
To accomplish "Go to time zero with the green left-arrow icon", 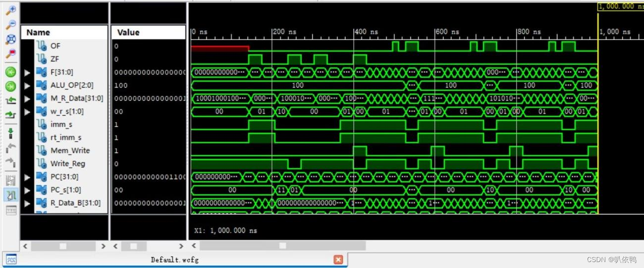I will (10, 72).
